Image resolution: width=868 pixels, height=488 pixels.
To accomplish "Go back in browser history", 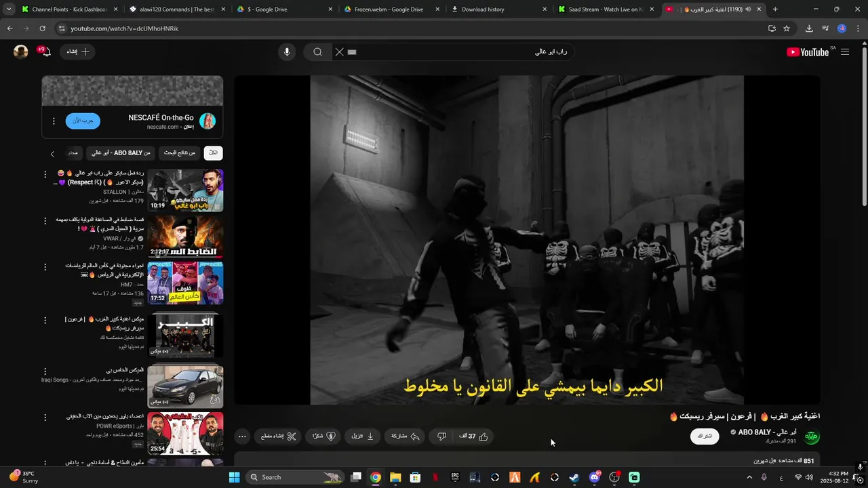I will pyautogui.click(x=9, y=28).
